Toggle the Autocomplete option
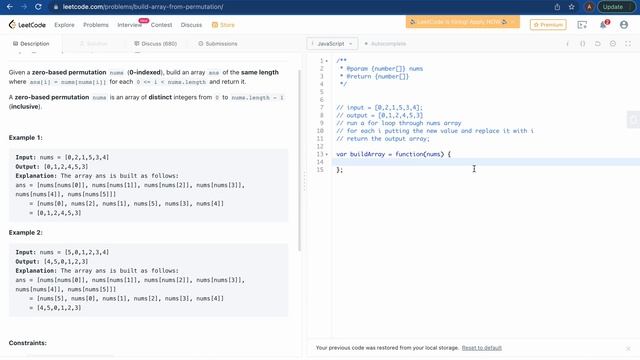The width and height of the screenshot is (640, 360). click(x=385, y=44)
